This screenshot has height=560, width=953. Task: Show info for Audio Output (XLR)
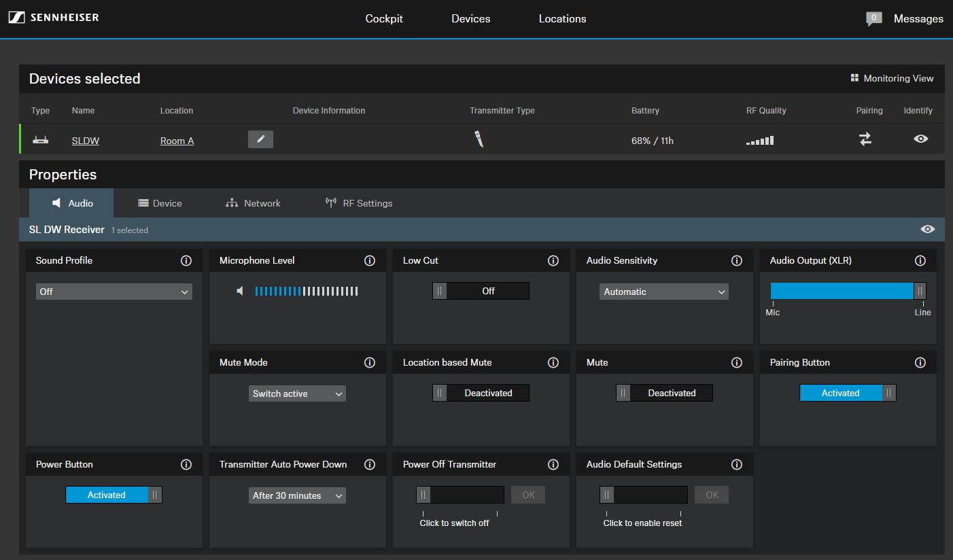pyautogui.click(x=920, y=260)
